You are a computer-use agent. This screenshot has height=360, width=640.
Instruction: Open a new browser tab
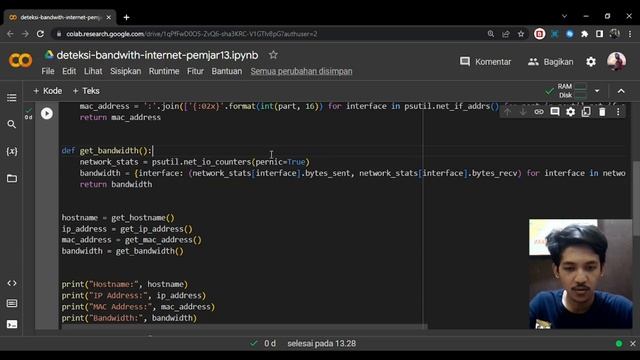coord(127,17)
